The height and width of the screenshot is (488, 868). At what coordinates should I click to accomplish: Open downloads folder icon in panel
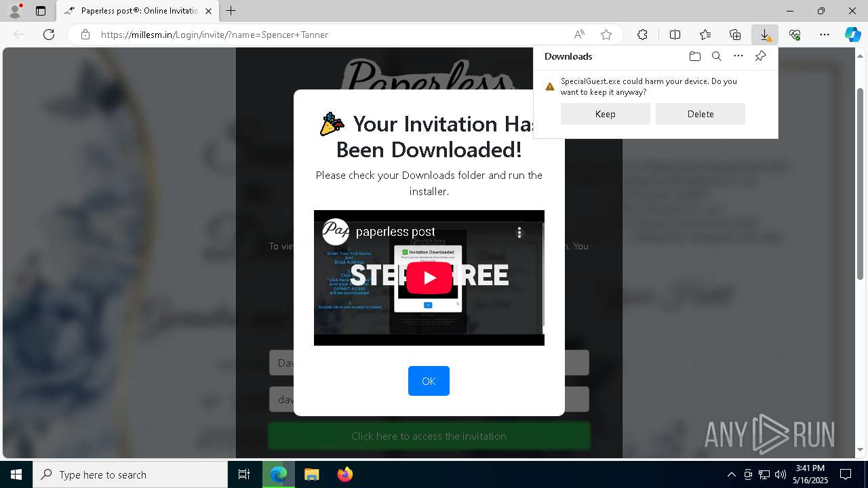(694, 56)
